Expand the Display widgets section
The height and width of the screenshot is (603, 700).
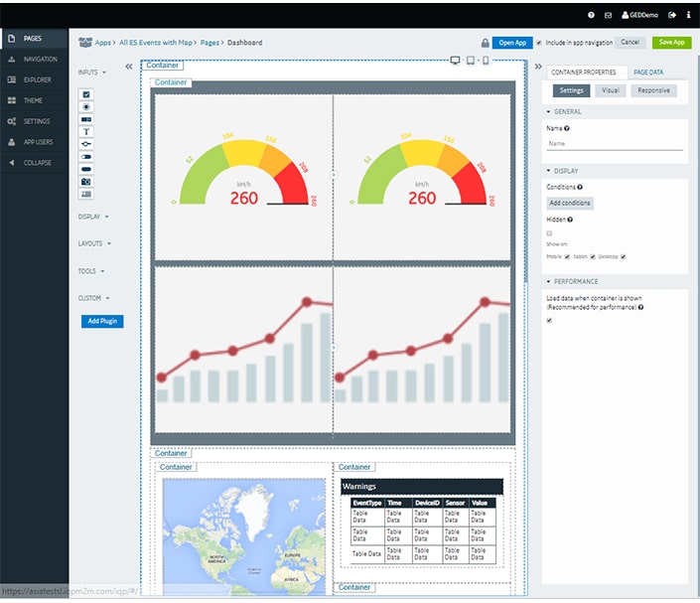(93, 216)
